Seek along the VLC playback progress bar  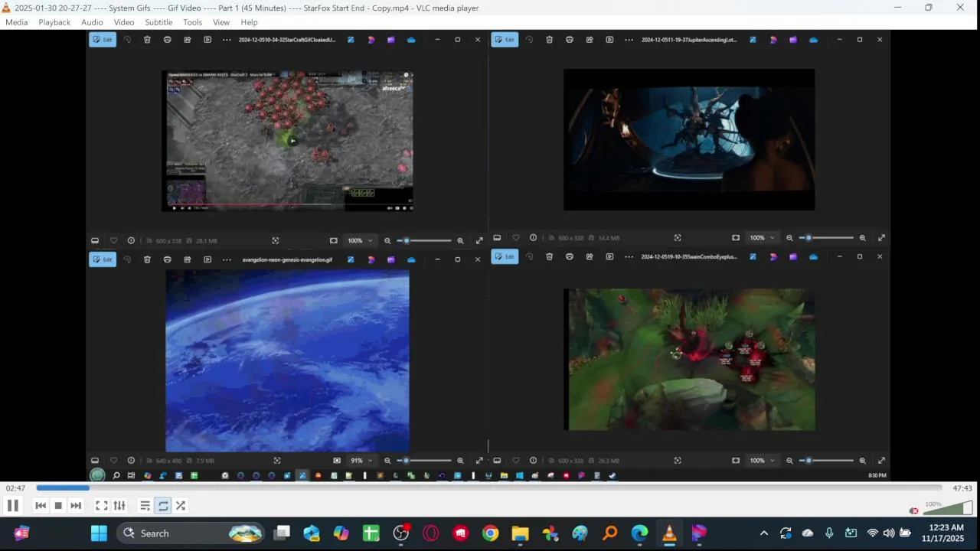pyautogui.click(x=489, y=487)
